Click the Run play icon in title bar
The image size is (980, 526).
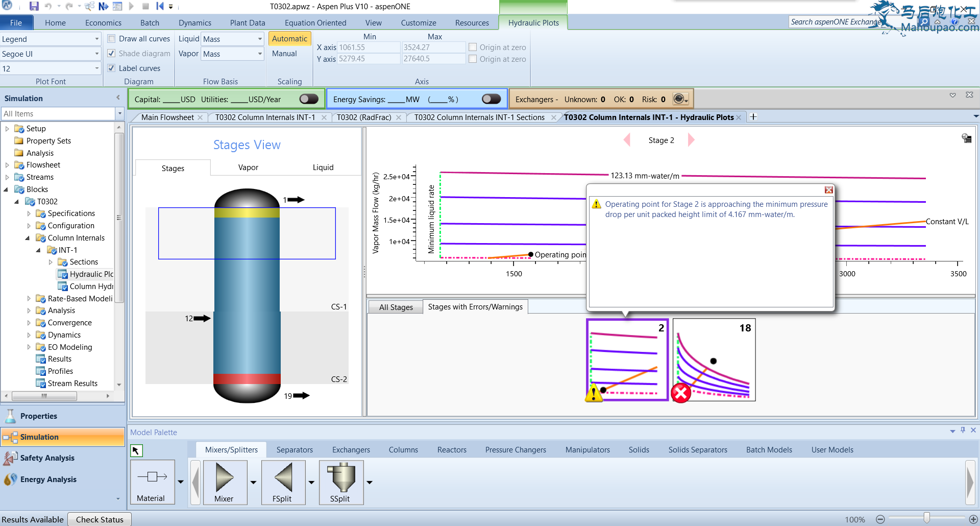[132, 6]
